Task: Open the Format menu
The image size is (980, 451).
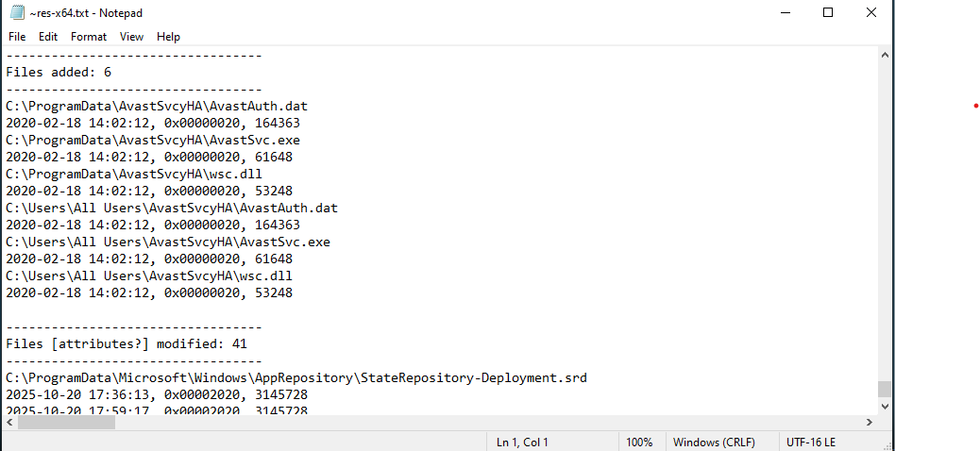Action: click(89, 37)
